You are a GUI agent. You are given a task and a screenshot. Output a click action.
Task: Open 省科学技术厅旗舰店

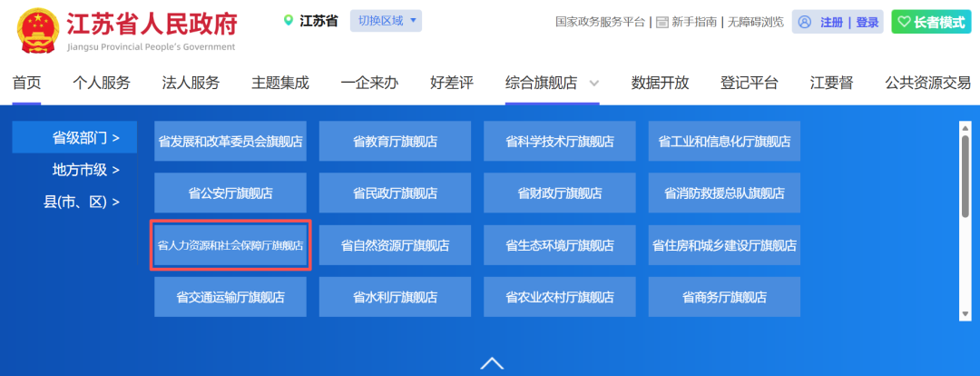[x=559, y=142]
